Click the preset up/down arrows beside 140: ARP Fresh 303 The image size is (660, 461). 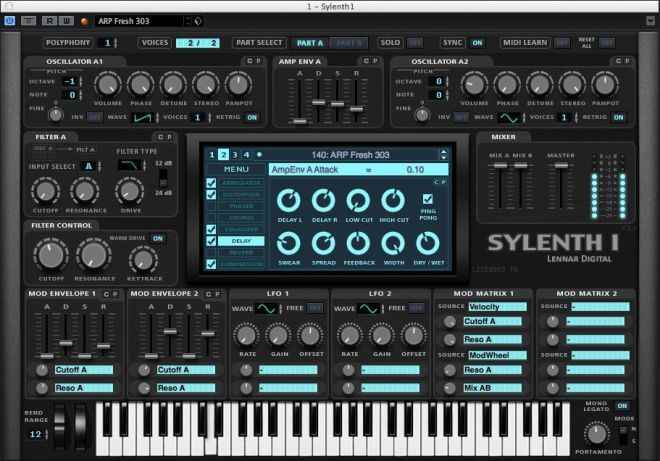tap(443, 155)
